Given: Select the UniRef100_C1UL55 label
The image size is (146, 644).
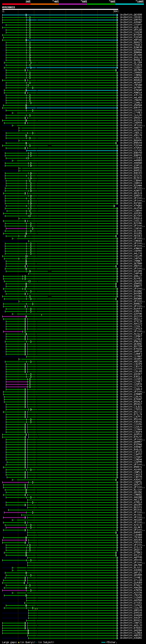Looking at the screenshot, I should [x=131, y=608].
